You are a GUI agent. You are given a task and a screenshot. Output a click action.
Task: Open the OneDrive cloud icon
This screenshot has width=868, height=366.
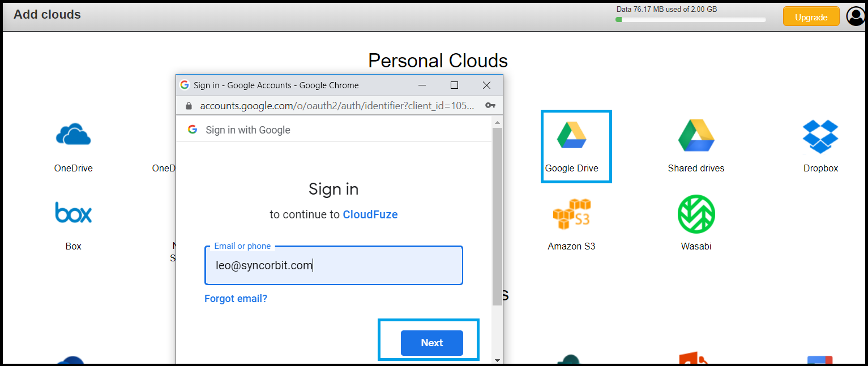74,135
